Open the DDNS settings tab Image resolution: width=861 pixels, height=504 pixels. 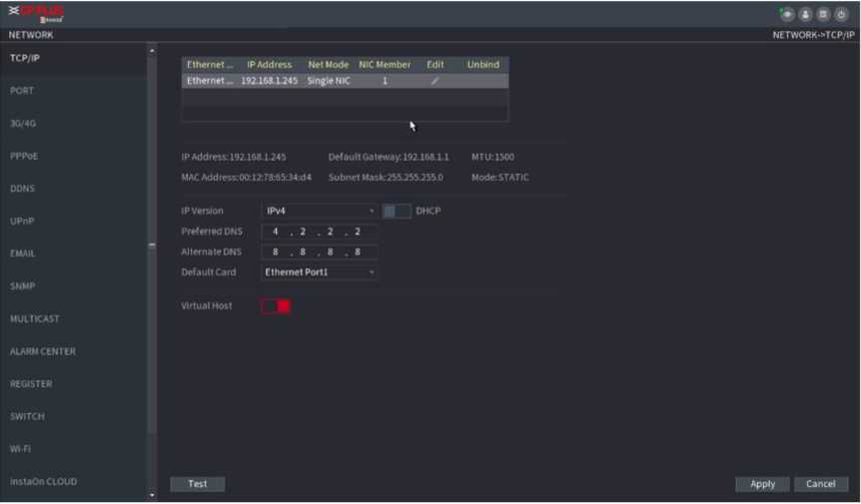click(22, 188)
